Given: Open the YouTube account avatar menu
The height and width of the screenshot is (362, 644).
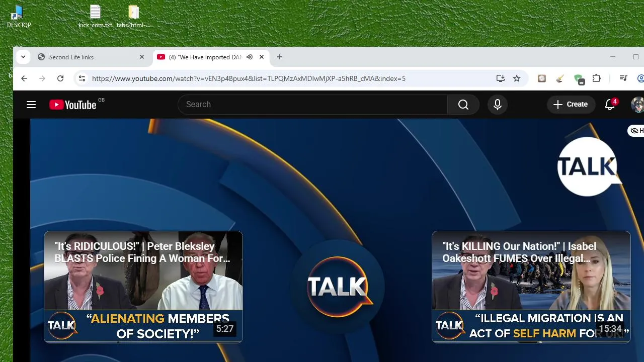Looking at the screenshot, I should coord(638,105).
